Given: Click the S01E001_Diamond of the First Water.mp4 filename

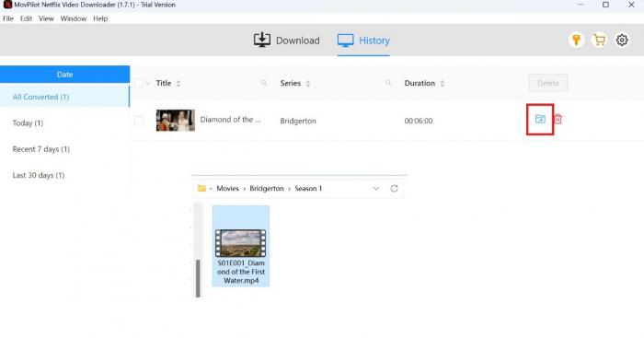Looking at the screenshot, I should 241,272.
